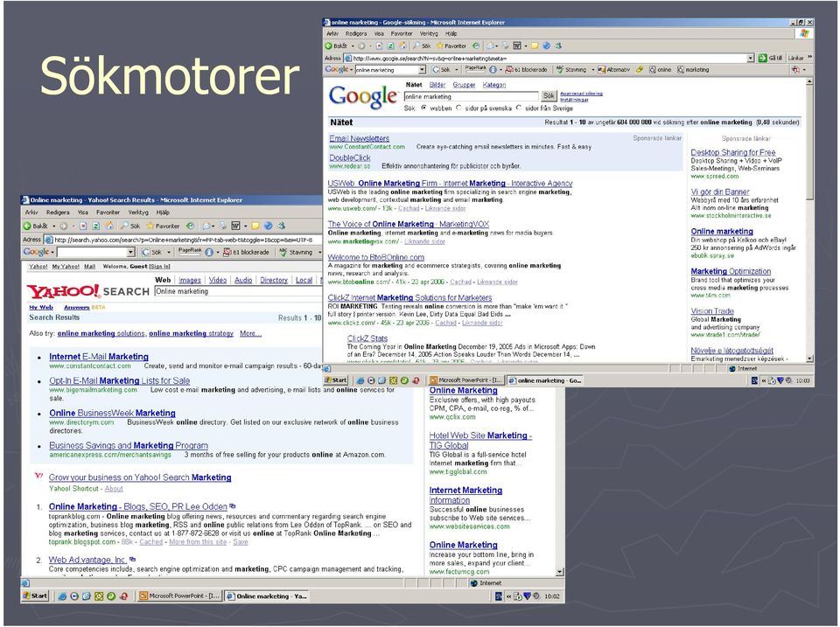The image size is (840, 627).
Task: Select the 'webben' radio button
Action: click(x=423, y=108)
